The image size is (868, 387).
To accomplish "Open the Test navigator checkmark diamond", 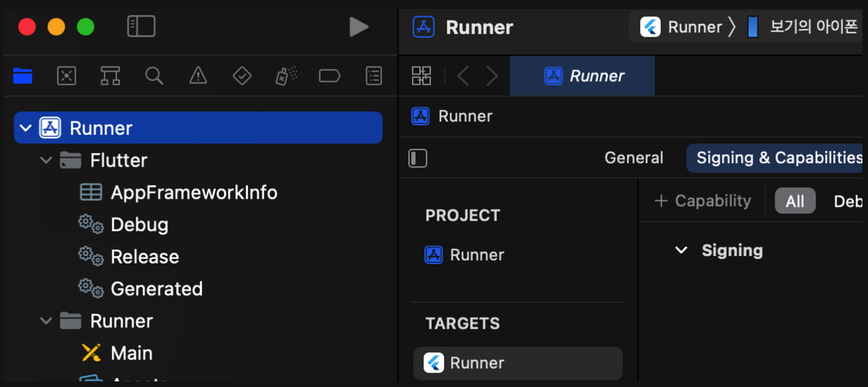I will (242, 75).
